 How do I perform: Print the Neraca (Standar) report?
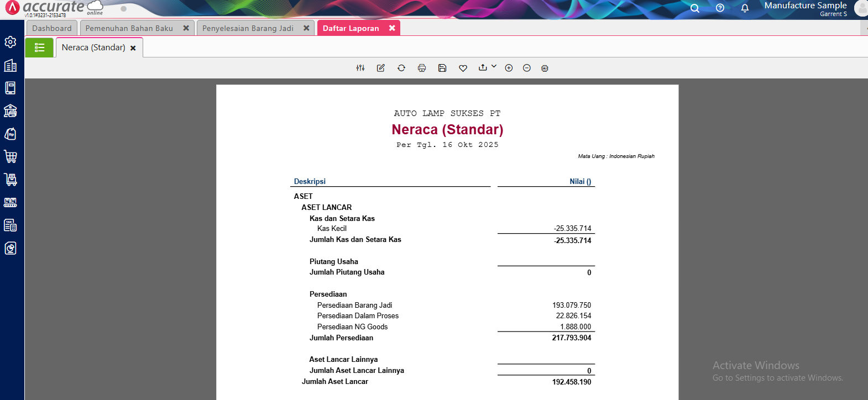pos(422,68)
